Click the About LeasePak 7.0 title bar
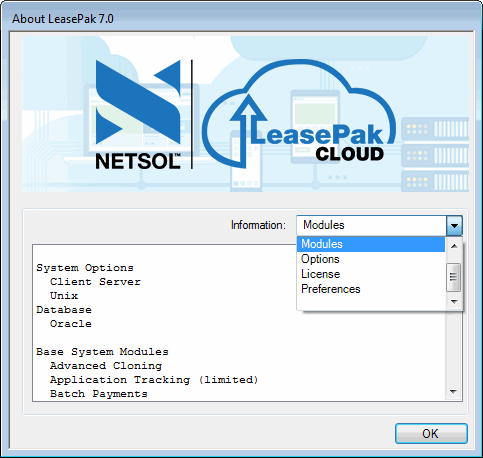 pyautogui.click(x=241, y=19)
